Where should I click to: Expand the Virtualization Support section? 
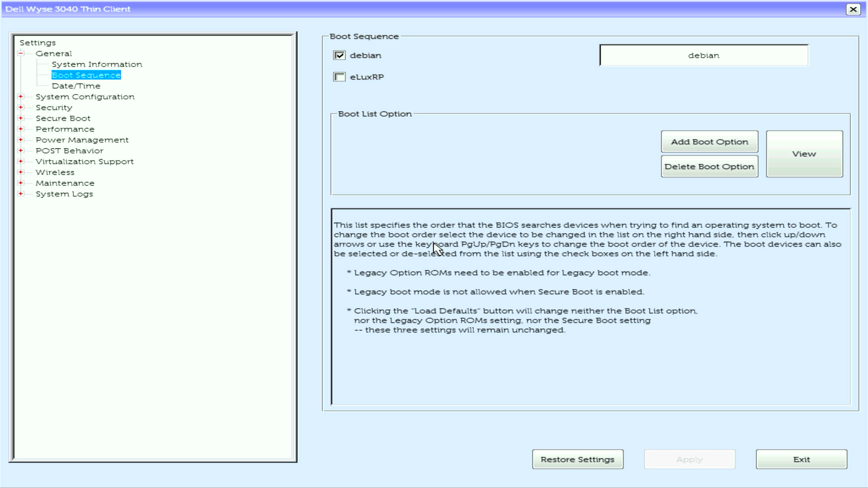pyautogui.click(x=21, y=162)
